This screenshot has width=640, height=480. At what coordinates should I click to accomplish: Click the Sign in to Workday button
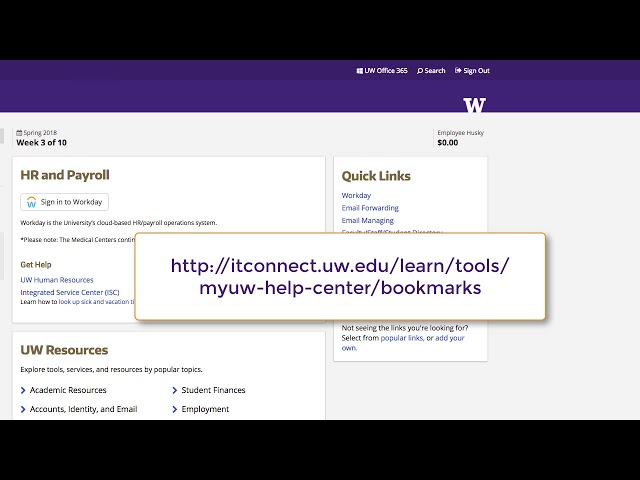pos(64,202)
